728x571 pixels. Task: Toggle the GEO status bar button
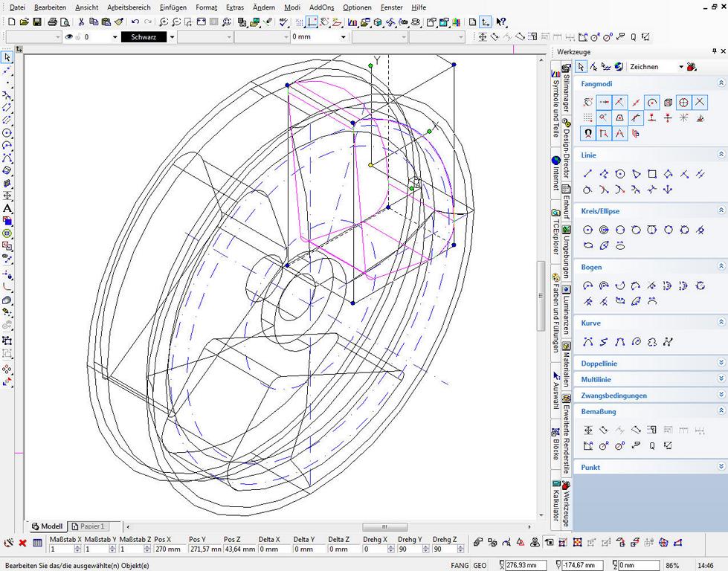[480, 566]
